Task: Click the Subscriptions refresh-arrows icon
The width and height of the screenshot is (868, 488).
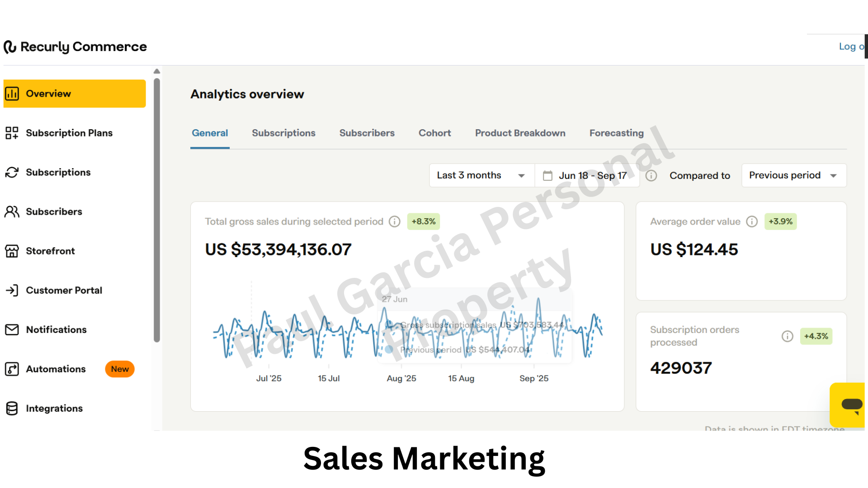Action: point(12,172)
